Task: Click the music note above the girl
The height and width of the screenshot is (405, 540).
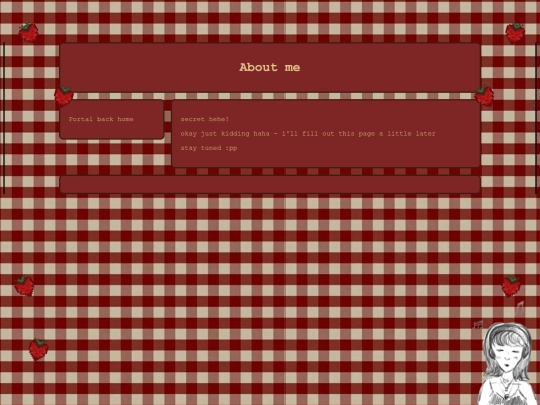Action: [x=519, y=308]
